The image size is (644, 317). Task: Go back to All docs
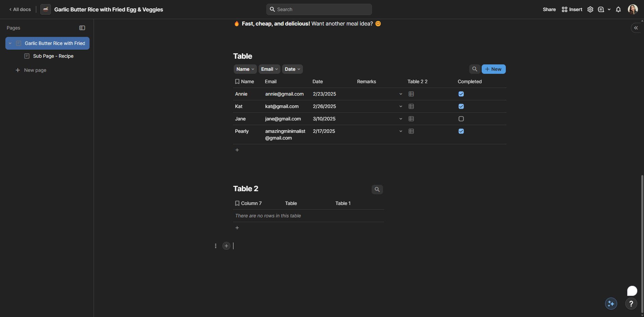point(20,9)
